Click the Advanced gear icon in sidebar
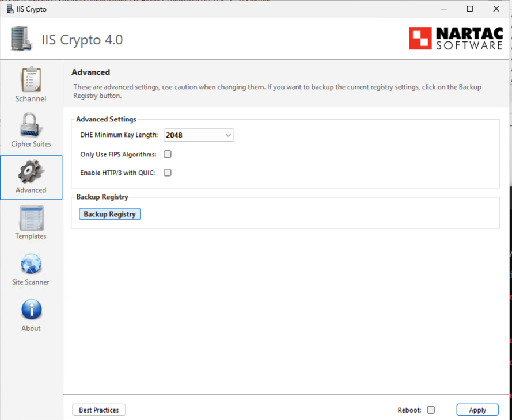Image resolution: width=512 pixels, height=420 pixels. 31,171
